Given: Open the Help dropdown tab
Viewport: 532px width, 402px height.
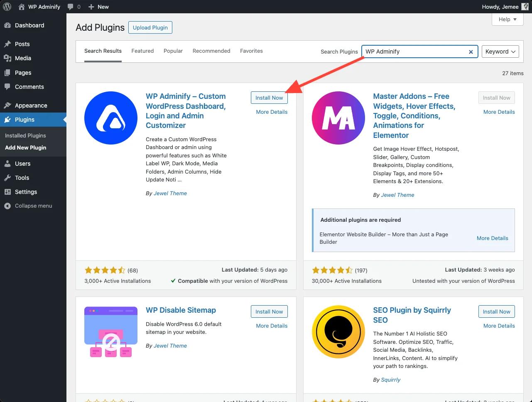Looking at the screenshot, I should coord(507,19).
